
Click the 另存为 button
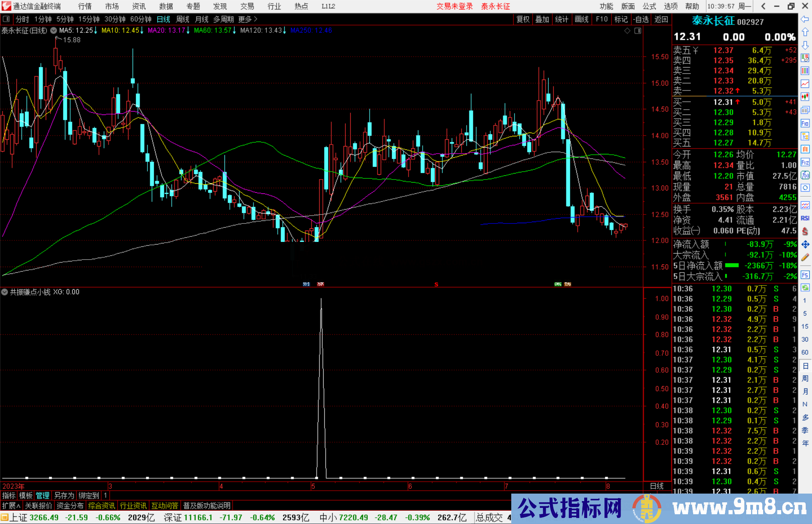(64, 495)
